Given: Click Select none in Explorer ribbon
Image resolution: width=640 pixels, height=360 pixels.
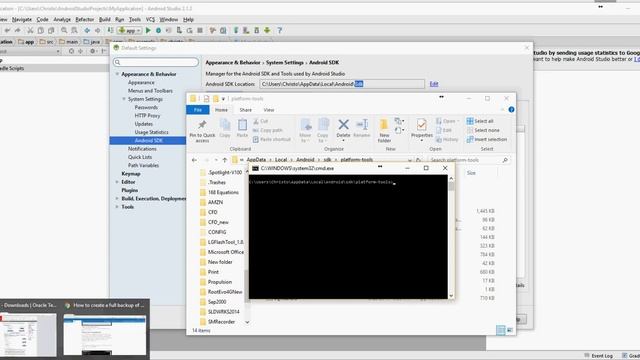Looking at the screenshot, I should [483, 130].
